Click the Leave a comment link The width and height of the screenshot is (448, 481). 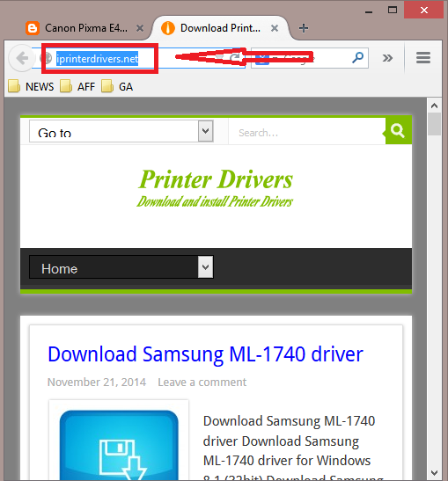(202, 383)
